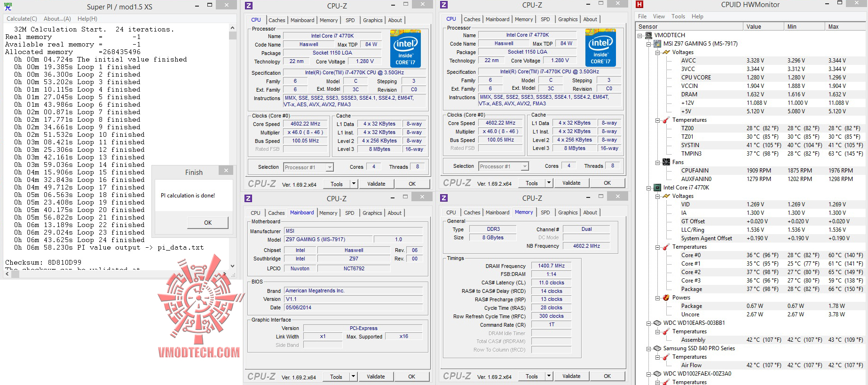Screen dimensions: 868x385
Task: Click the Voltages icon under MSI Z97 GAMING 5
Action: click(x=666, y=52)
